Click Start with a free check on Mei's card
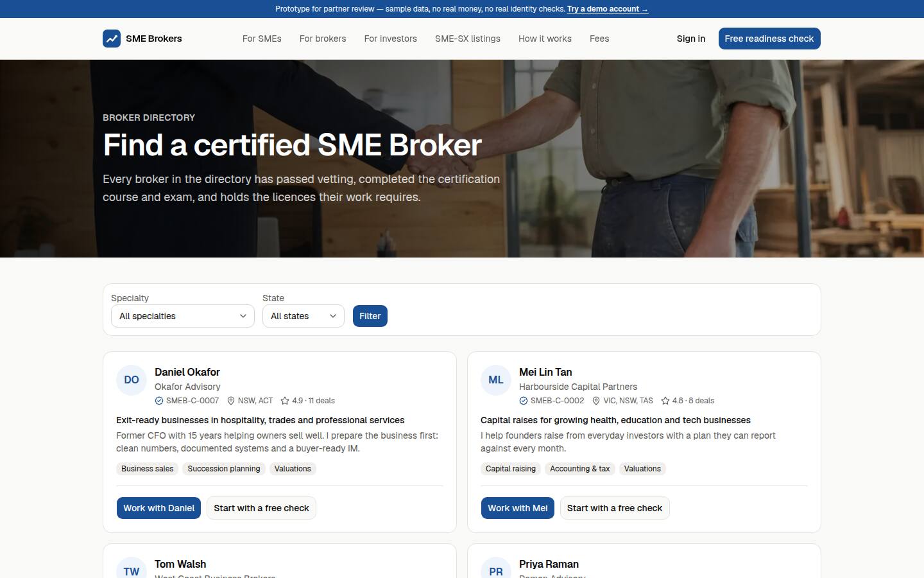Image resolution: width=924 pixels, height=578 pixels. (x=615, y=508)
